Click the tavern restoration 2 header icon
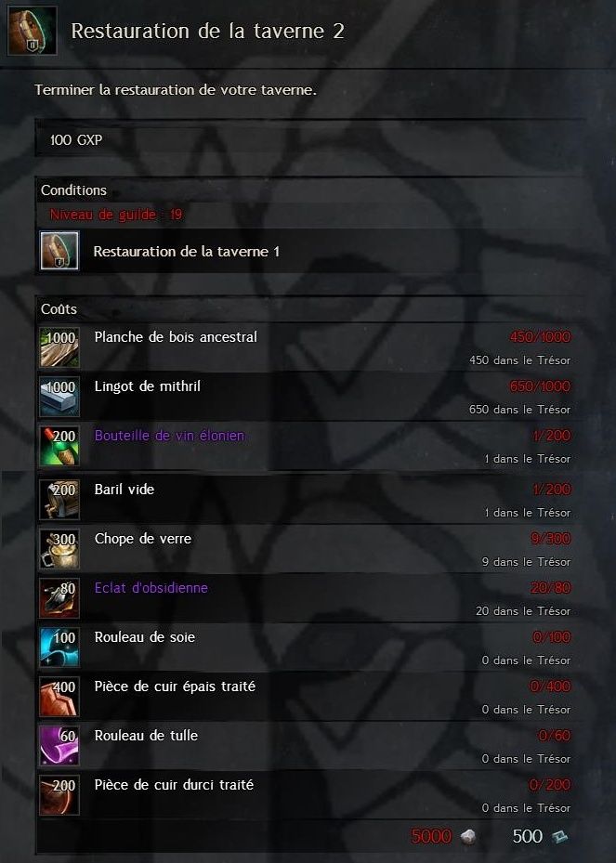Screen dimensions: 616x863 (x=32, y=31)
